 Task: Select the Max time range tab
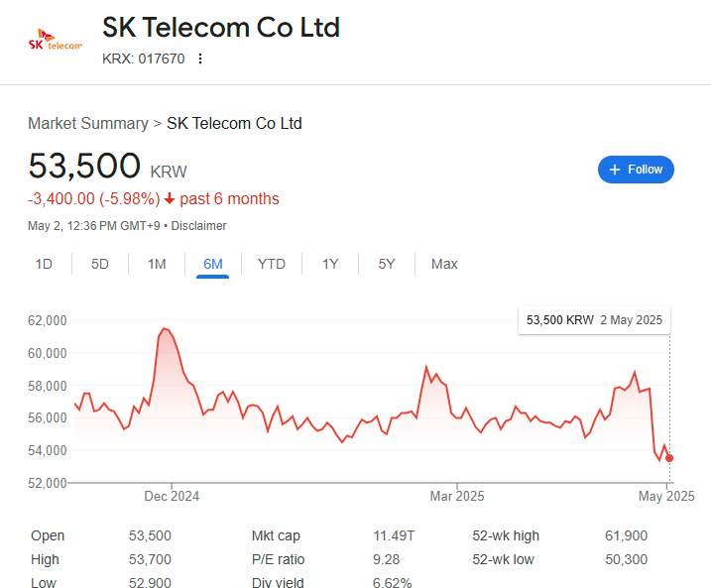pos(444,264)
